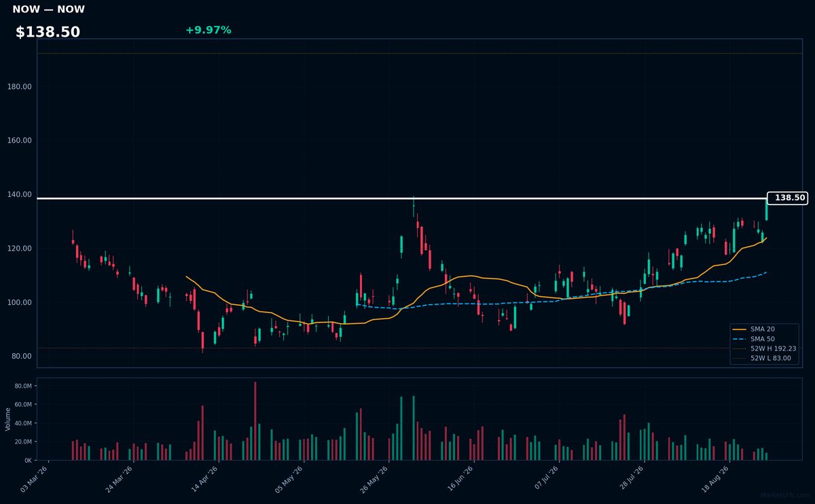Select the 52W L 83.00 legend entry
The height and width of the screenshot is (504, 815).
763,358
